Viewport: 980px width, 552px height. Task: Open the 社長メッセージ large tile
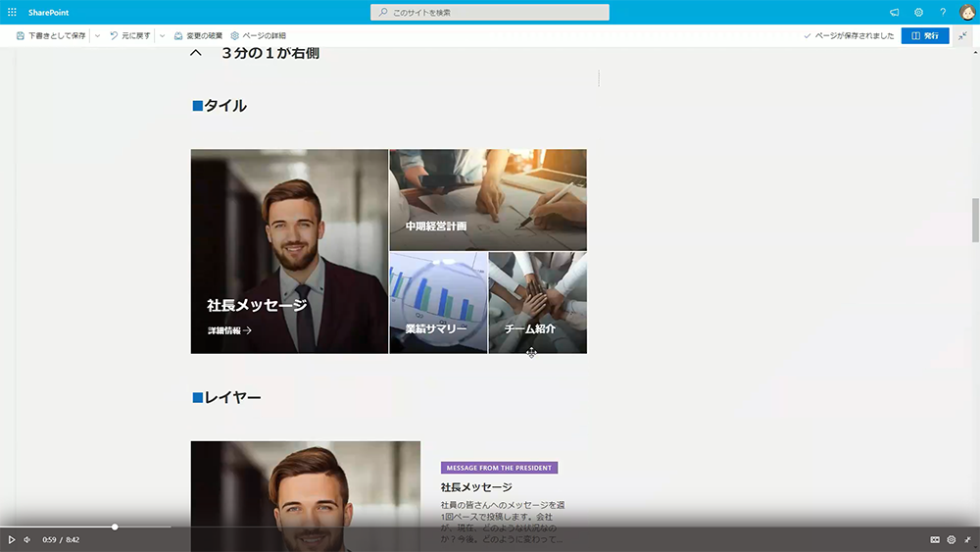click(x=289, y=251)
